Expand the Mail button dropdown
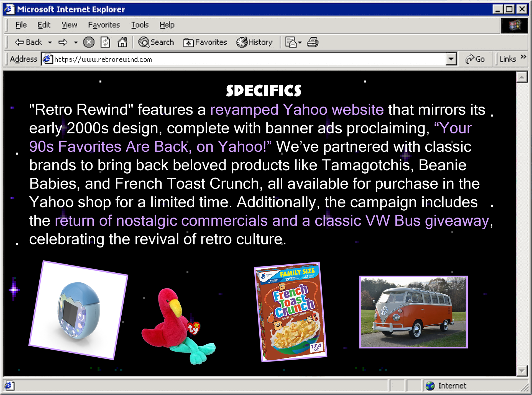This screenshot has height=395, width=532. pos(300,43)
